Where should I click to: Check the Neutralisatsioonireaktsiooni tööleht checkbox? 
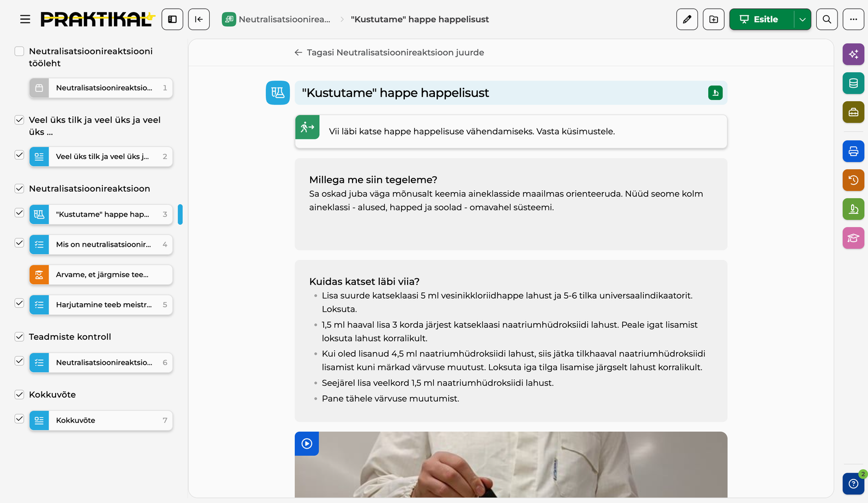pyautogui.click(x=19, y=51)
